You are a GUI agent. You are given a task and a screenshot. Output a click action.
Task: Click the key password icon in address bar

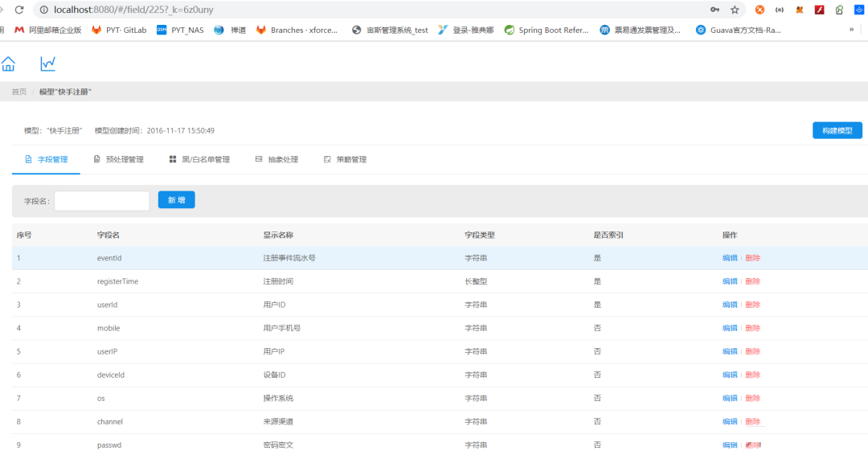click(714, 10)
